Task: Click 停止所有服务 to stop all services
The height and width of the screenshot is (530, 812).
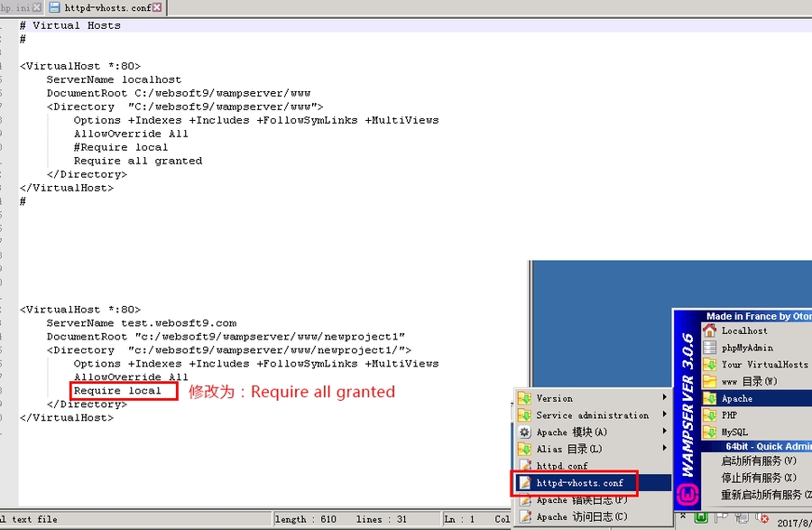Action: click(x=758, y=478)
